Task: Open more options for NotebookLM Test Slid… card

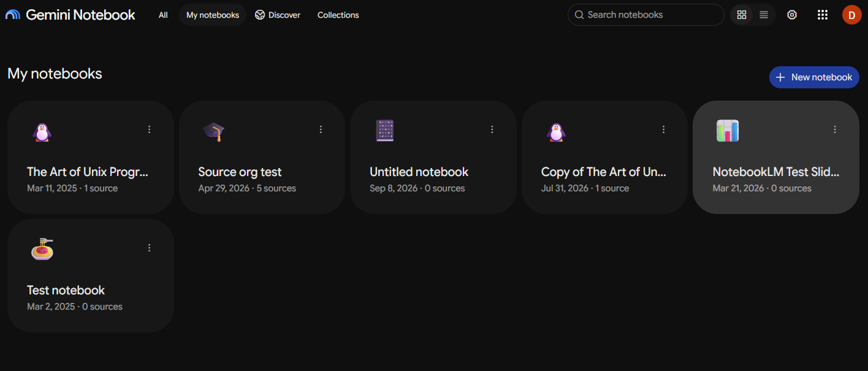Action: [834, 129]
